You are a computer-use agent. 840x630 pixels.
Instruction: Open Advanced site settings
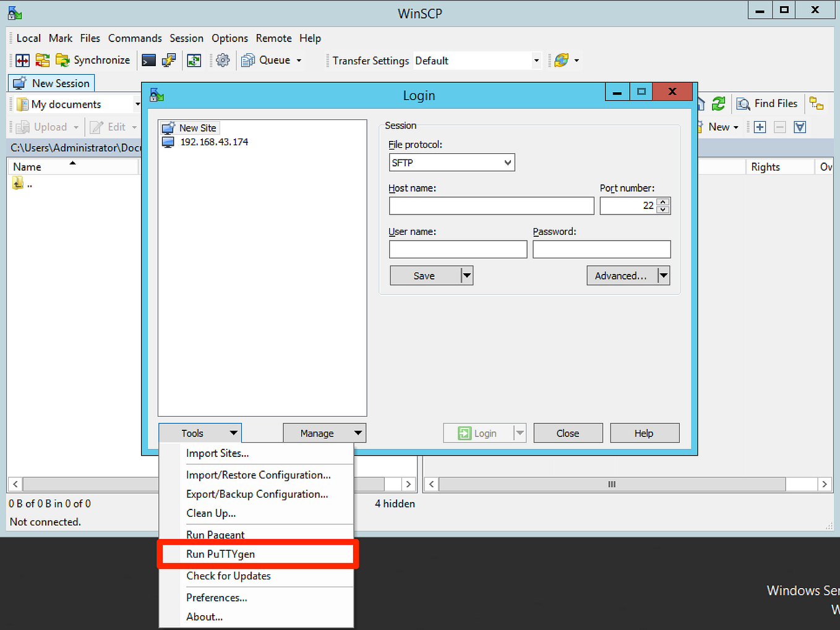coord(620,275)
